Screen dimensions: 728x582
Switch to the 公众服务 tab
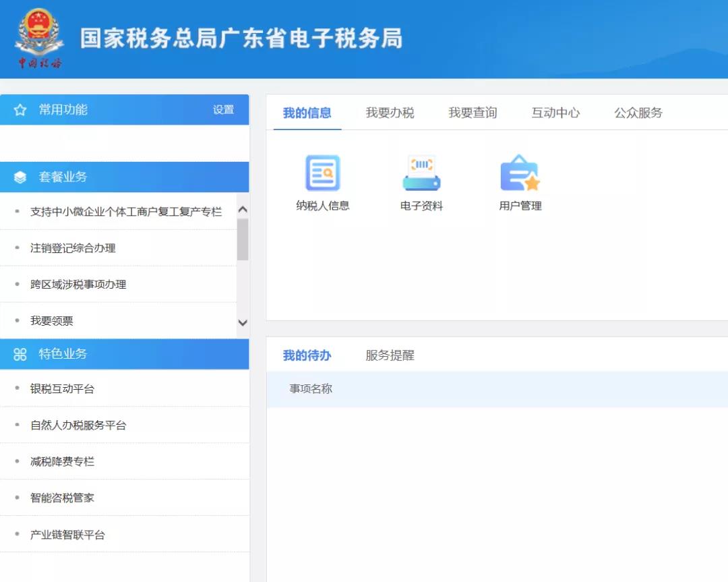(x=638, y=113)
